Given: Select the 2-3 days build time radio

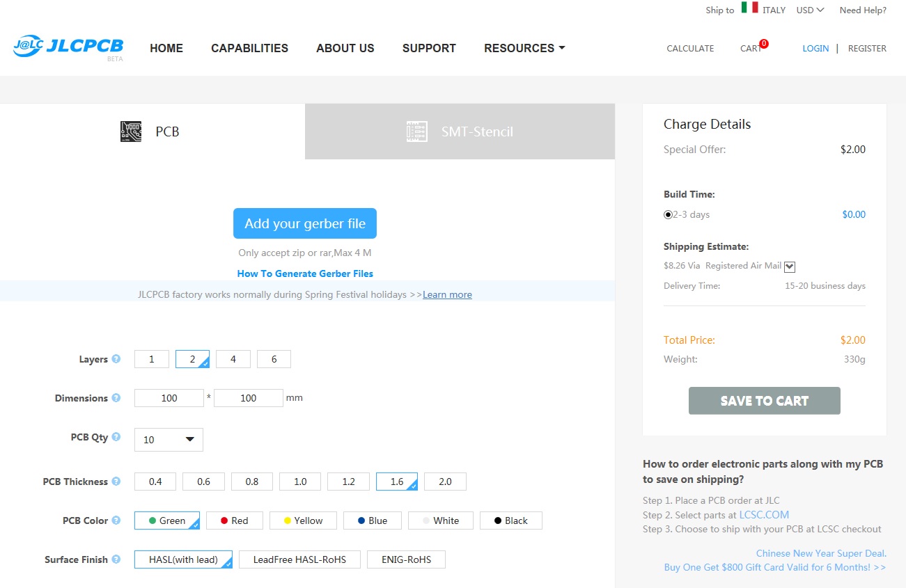Looking at the screenshot, I should click(x=669, y=215).
